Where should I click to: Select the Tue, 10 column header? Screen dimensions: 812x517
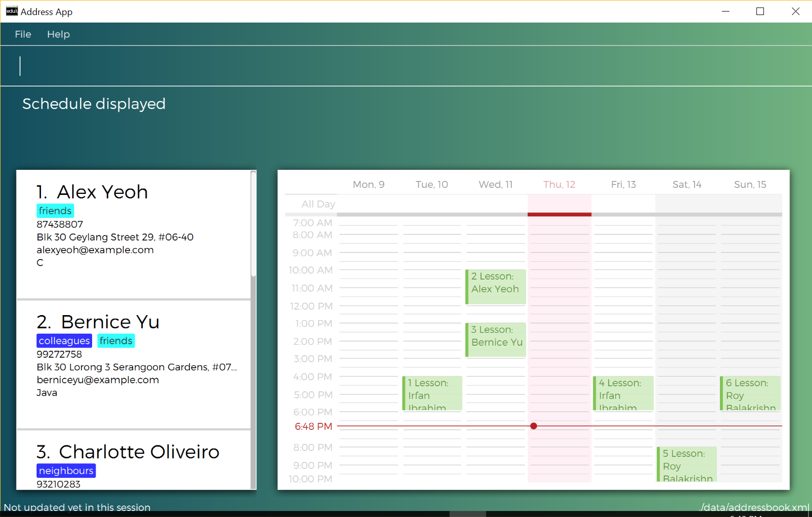click(432, 184)
